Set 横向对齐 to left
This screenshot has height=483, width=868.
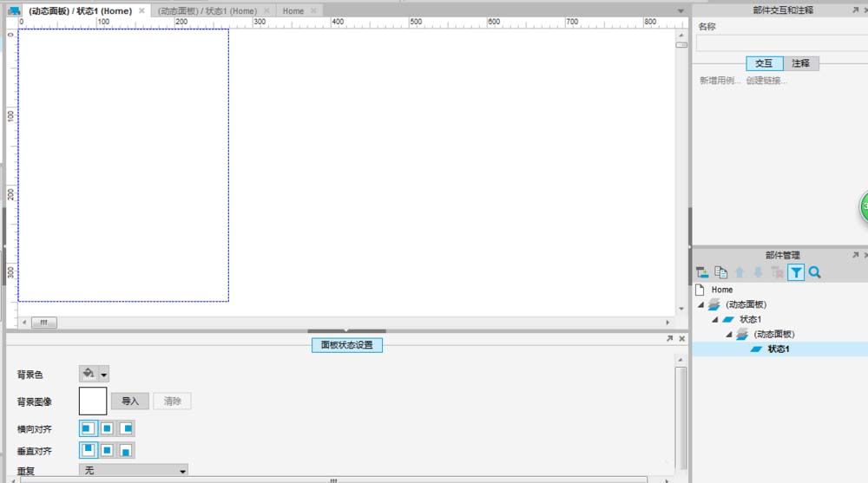tap(88, 428)
